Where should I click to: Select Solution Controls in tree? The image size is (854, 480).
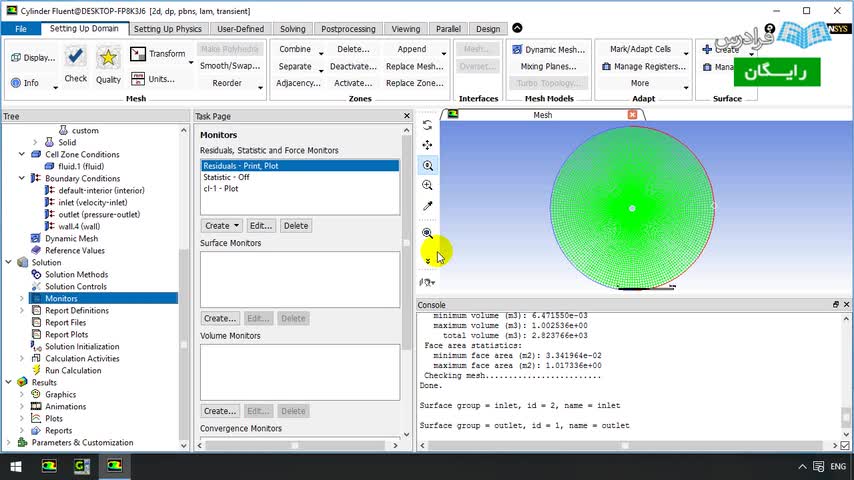pos(76,287)
